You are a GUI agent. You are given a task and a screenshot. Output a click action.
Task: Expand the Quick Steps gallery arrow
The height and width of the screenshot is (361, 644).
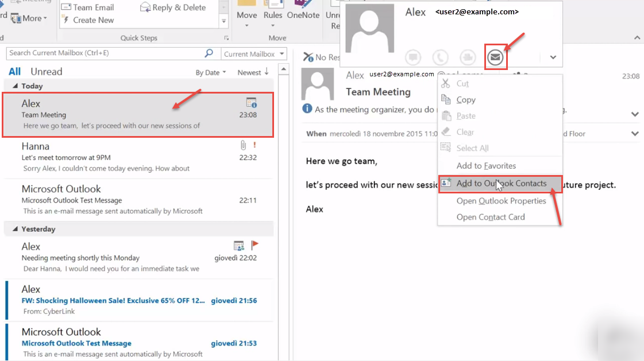[x=224, y=21]
